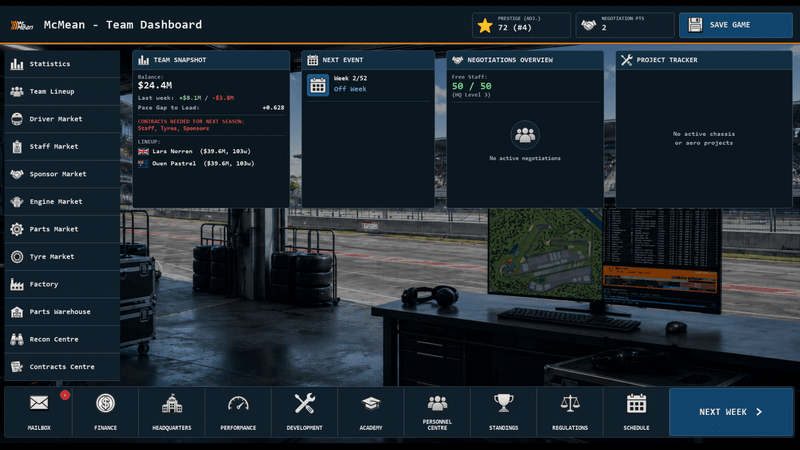800x450 pixels.
Task: Open Personnel Centre people icon
Action: tap(437, 403)
